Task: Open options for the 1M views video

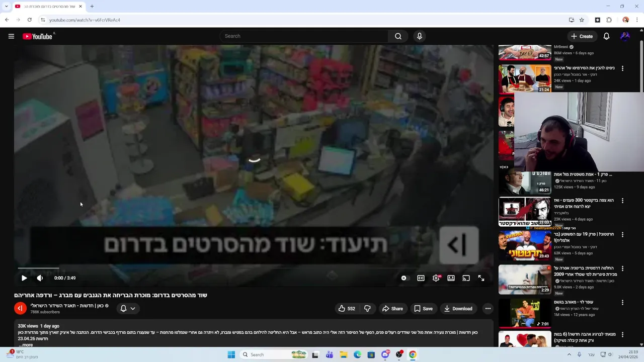Action: click(x=622, y=303)
